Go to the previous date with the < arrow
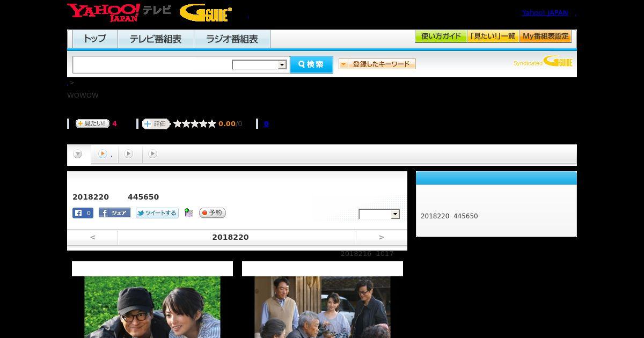644x338 pixels. (92, 237)
